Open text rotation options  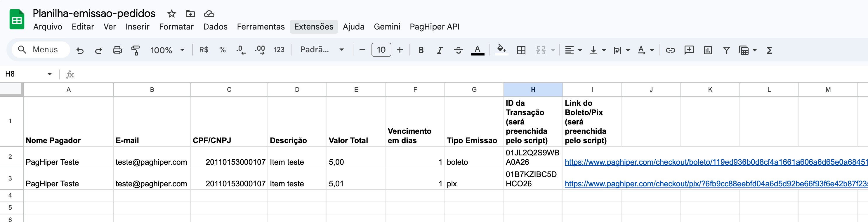pos(645,50)
